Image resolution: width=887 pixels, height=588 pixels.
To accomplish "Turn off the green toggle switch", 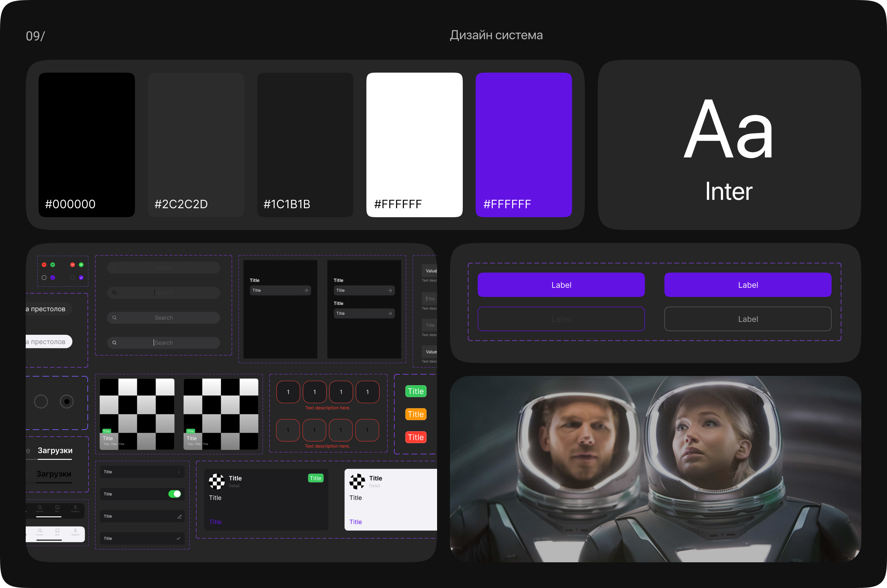I will tap(175, 494).
